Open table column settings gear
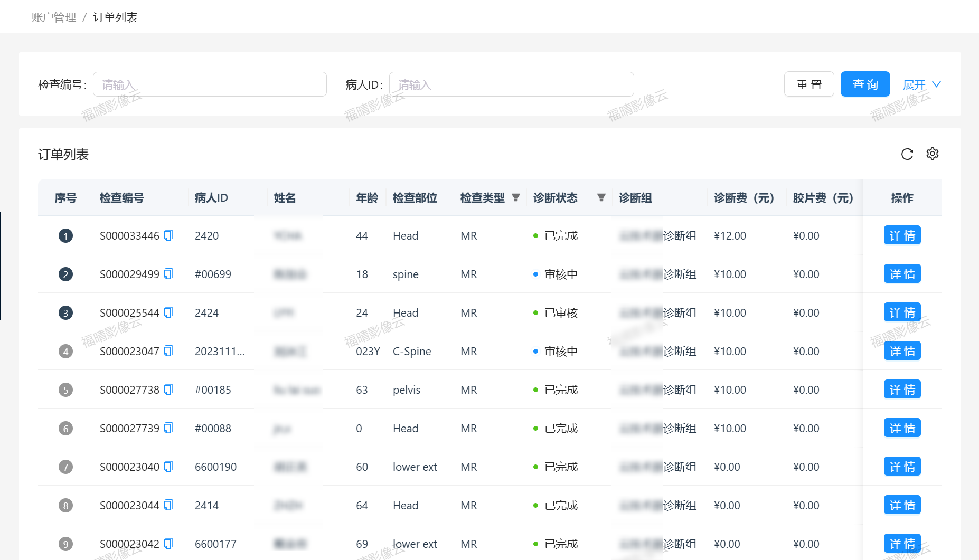Image resolution: width=979 pixels, height=560 pixels. (932, 154)
